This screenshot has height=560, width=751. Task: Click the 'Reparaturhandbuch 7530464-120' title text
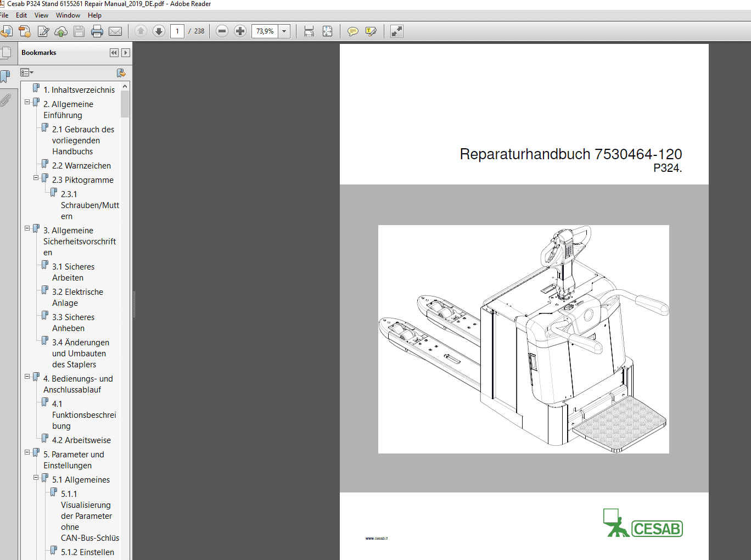click(571, 154)
